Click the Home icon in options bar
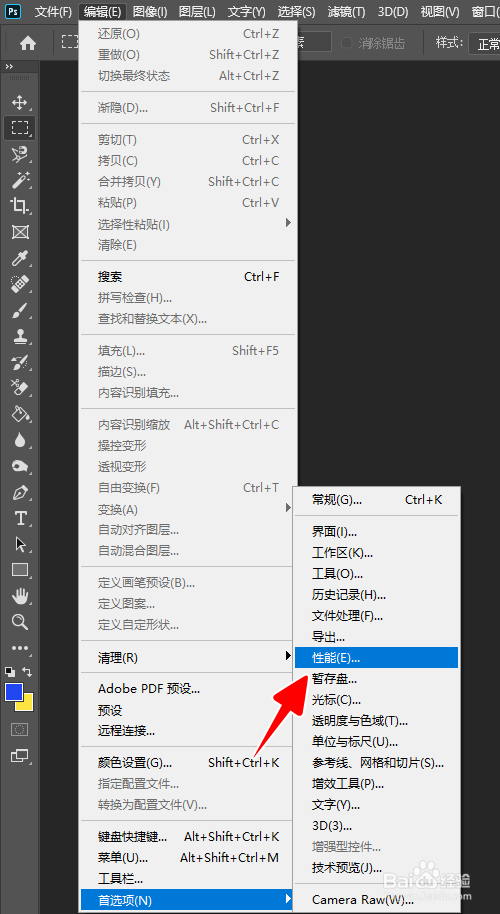 [28, 43]
